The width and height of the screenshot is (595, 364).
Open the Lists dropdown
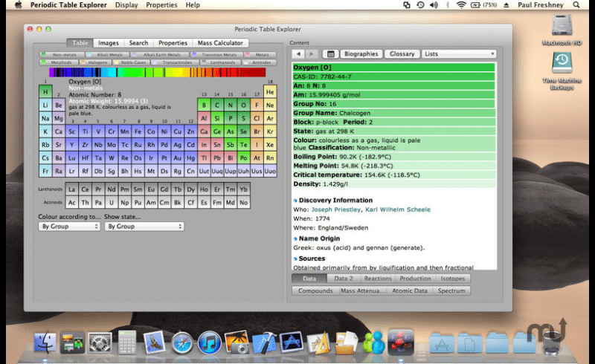459,53
